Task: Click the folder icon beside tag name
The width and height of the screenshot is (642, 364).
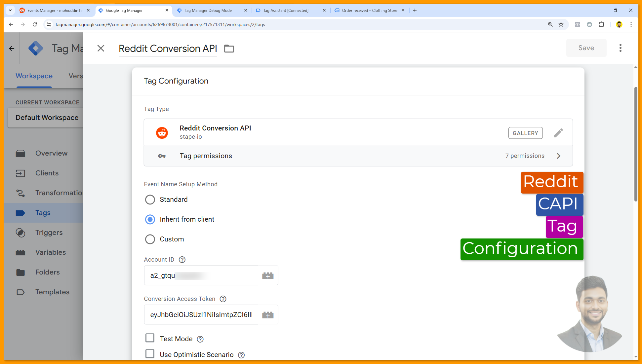Action: click(229, 49)
